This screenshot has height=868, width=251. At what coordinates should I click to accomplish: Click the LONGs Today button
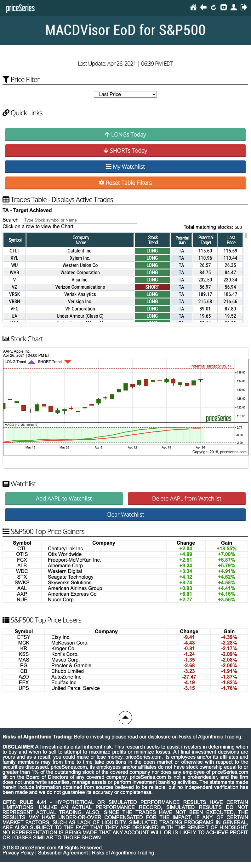(x=125, y=135)
